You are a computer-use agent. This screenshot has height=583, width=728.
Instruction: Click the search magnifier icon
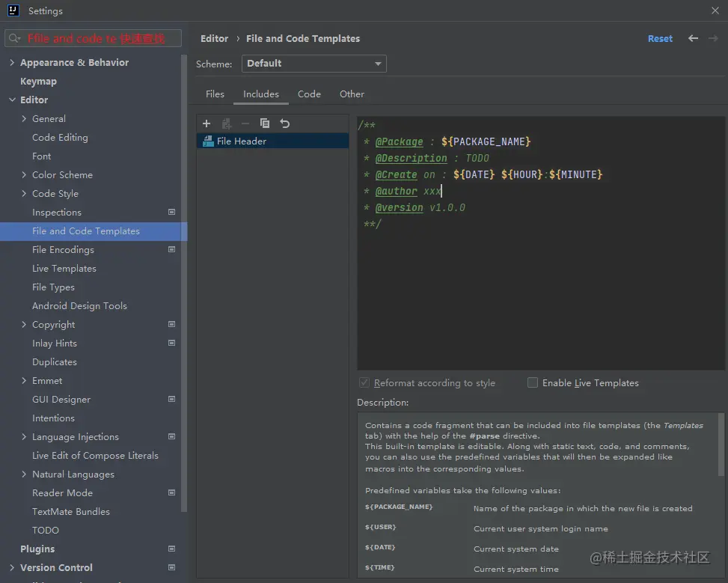click(x=14, y=39)
